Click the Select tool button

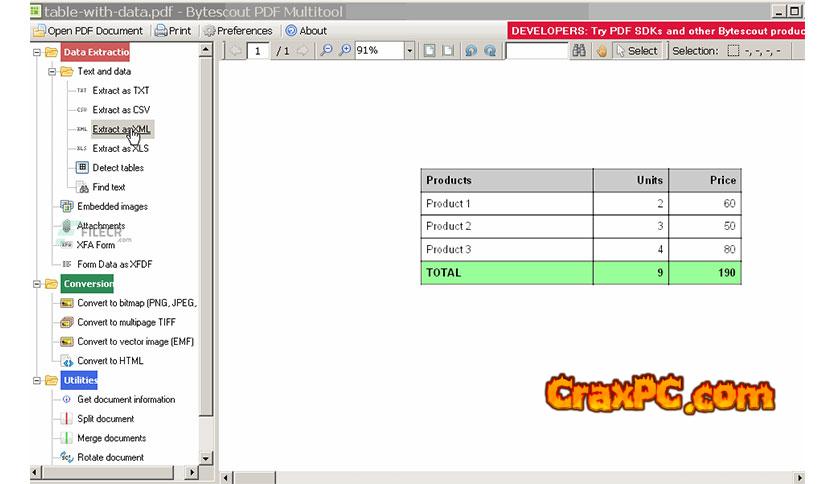637,51
